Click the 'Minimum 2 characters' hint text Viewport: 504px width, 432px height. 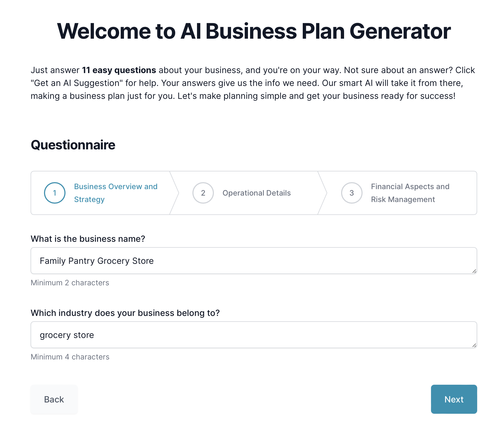[70, 282]
